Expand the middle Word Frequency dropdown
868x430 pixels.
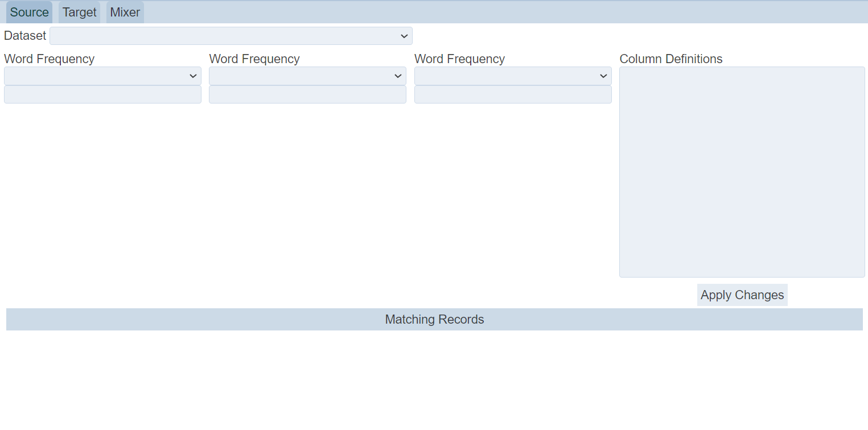point(307,76)
